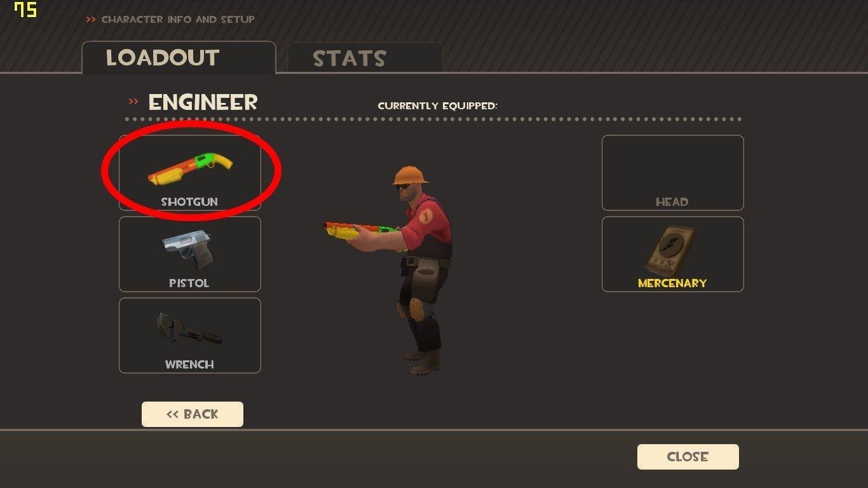
Task: Click the CLOSE button
Action: coord(688,457)
